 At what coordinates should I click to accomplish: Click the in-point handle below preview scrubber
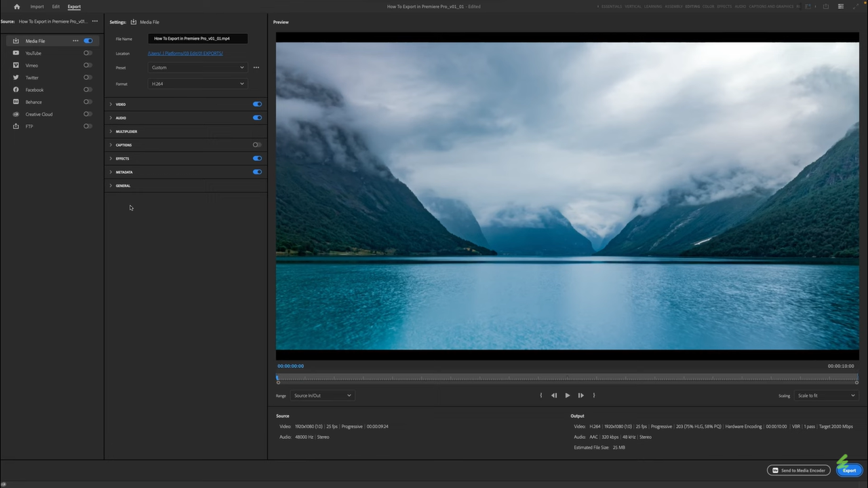coord(278,383)
